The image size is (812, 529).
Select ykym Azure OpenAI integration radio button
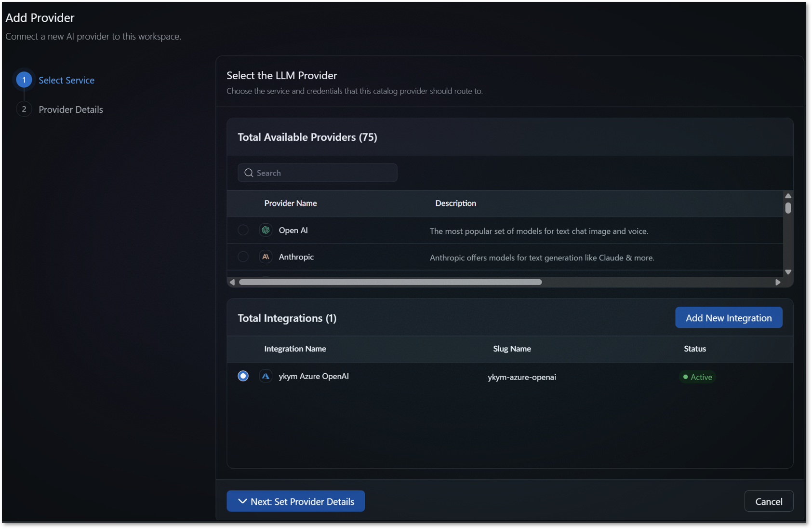243,376
